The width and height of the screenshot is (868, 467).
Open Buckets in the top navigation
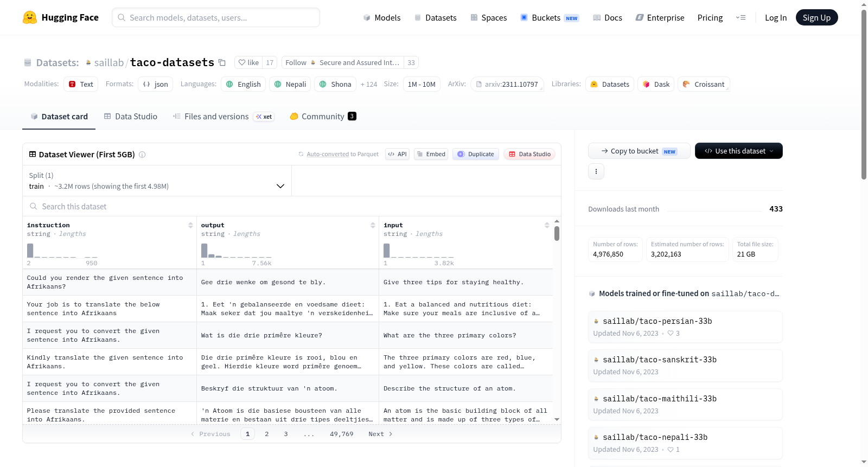point(550,17)
